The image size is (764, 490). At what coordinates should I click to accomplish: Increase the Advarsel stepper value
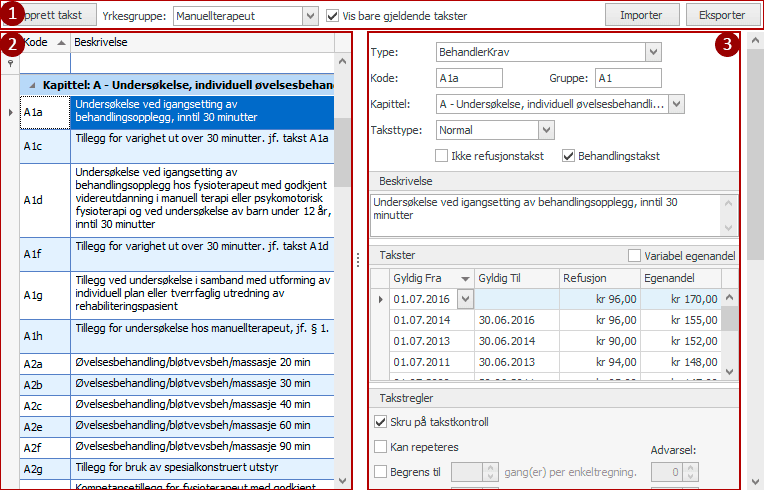click(x=690, y=468)
